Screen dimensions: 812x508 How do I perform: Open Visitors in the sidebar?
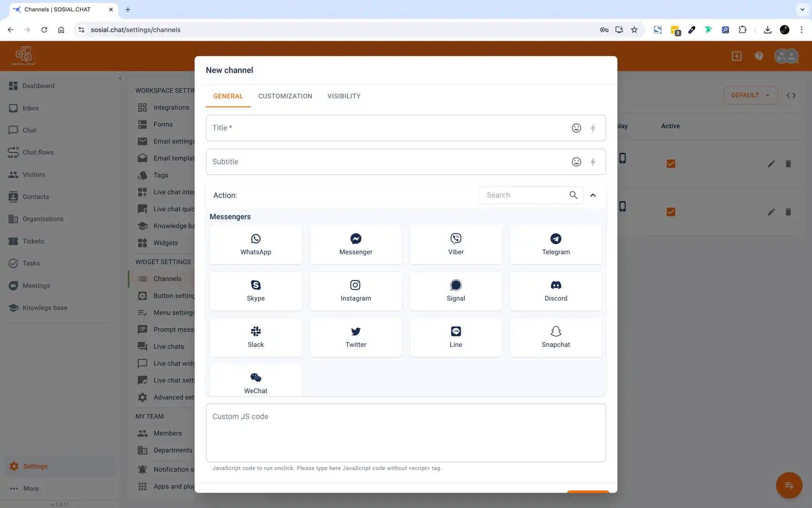click(x=34, y=175)
